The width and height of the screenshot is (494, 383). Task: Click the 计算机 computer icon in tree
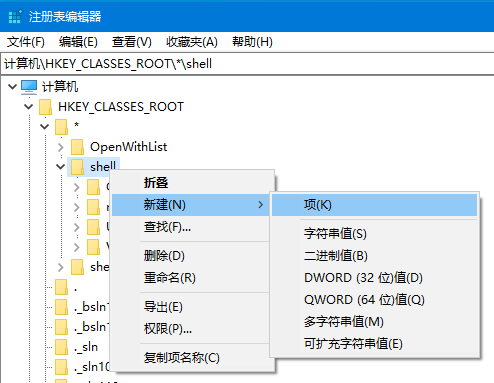click(x=29, y=87)
